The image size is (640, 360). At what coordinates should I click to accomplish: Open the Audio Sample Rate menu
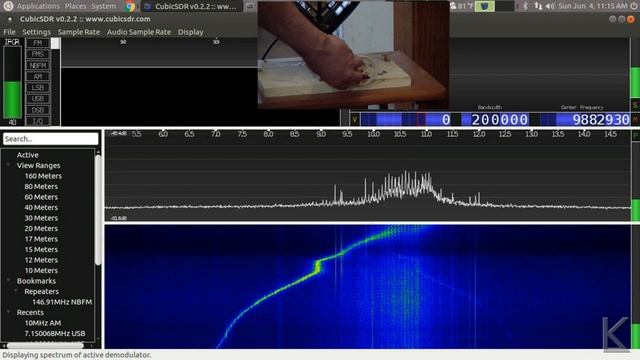pos(139,32)
